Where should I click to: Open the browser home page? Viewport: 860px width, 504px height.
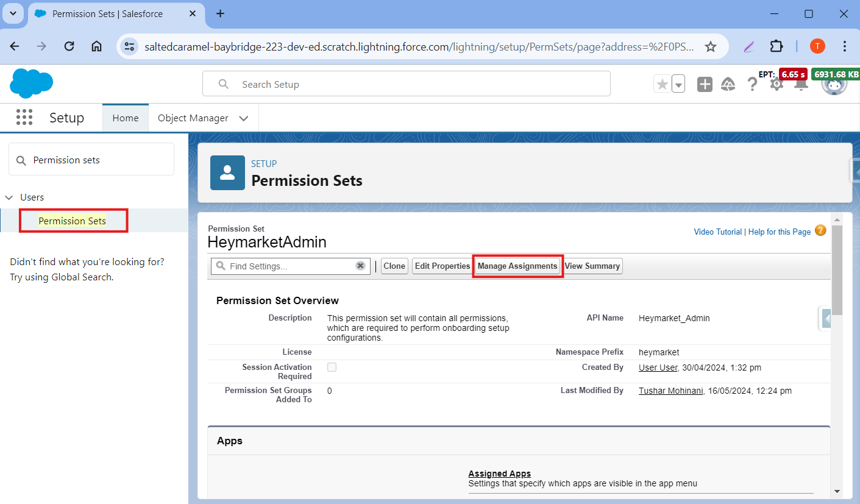pyautogui.click(x=96, y=46)
